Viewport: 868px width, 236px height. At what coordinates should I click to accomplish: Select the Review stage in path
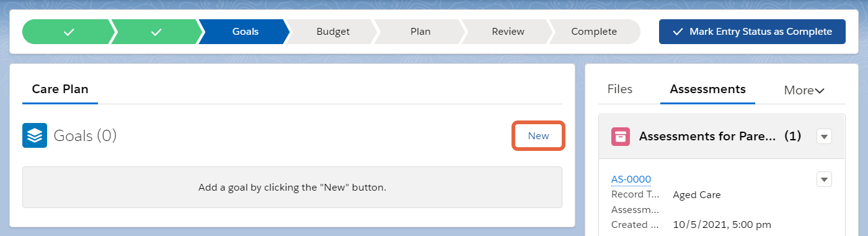click(508, 32)
